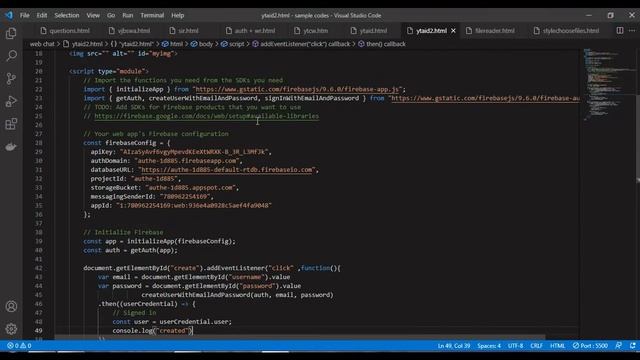Click the editor vertical scrollbar
Screen dimensions: 640x360
pyautogui.click(x=637, y=138)
